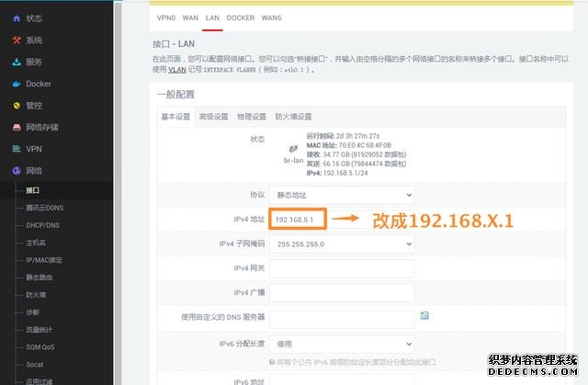Open SQM QoS submenu entry
The height and width of the screenshot is (385, 588).
pos(40,347)
